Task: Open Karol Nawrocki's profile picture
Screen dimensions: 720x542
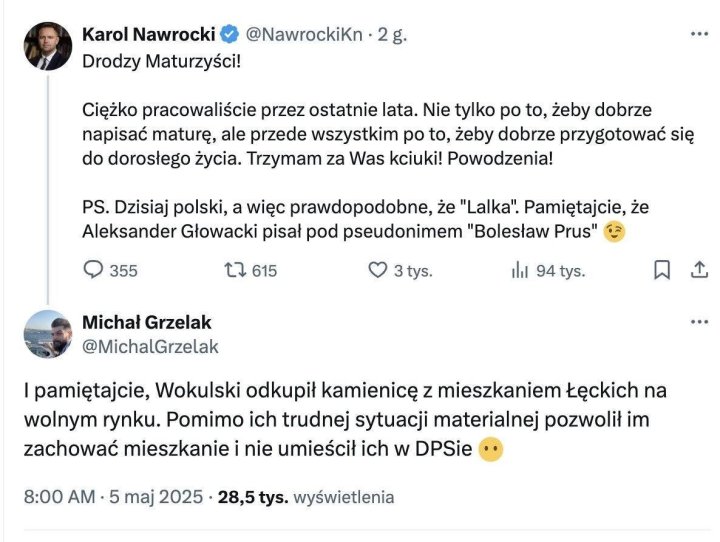Action: (x=47, y=46)
